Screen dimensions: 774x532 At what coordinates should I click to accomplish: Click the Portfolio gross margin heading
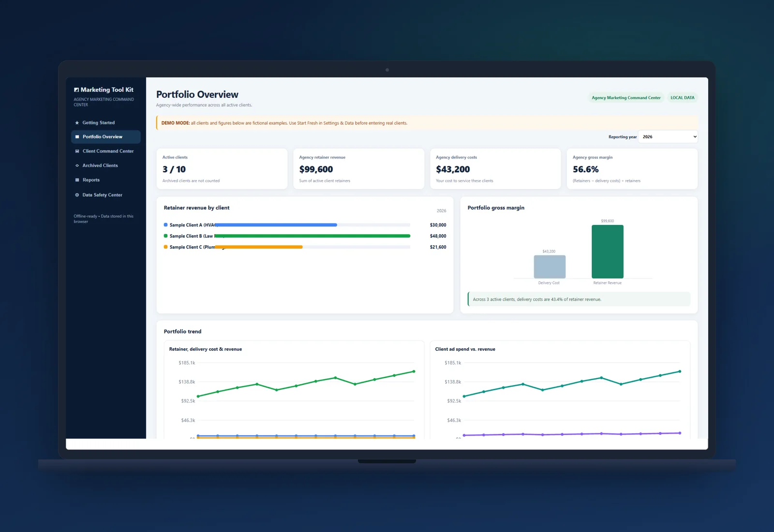click(x=496, y=208)
